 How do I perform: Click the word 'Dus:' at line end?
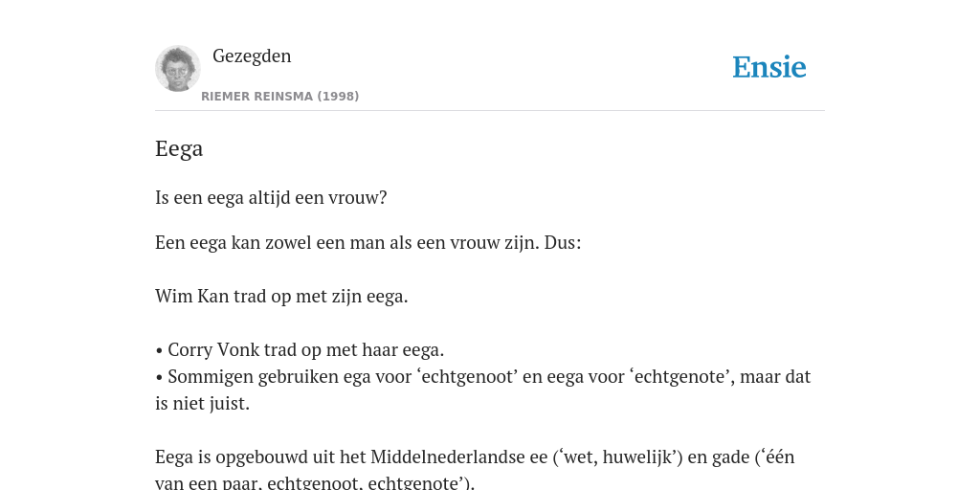tap(563, 242)
